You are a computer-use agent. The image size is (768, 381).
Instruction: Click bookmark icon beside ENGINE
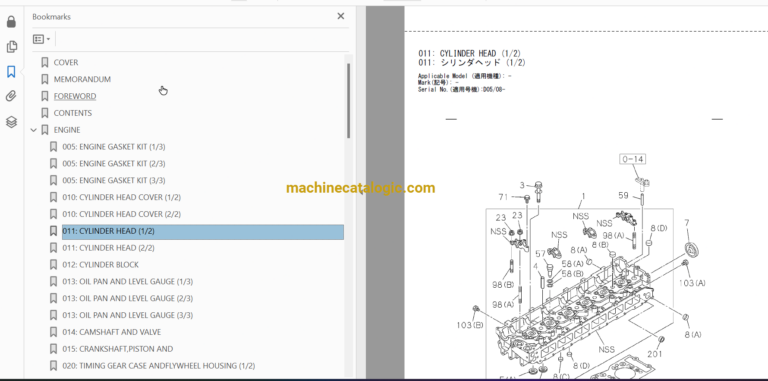point(45,130)
